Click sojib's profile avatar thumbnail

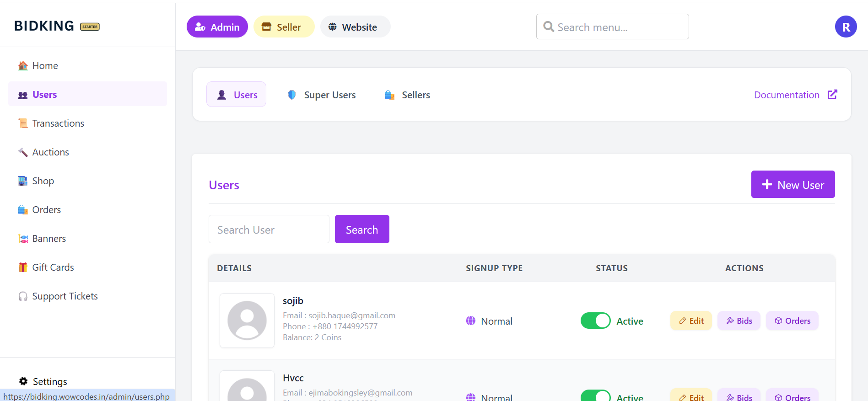click(247, 321)
